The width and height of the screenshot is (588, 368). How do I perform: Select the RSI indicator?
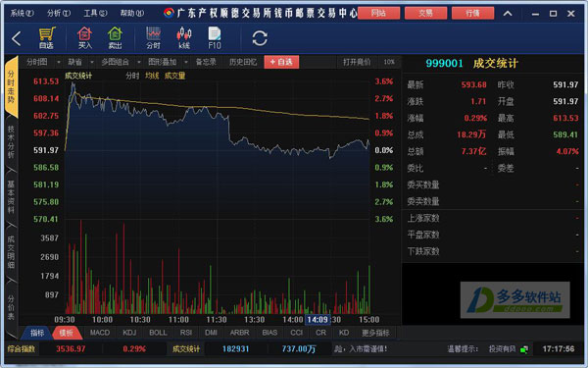pos(186,333)
